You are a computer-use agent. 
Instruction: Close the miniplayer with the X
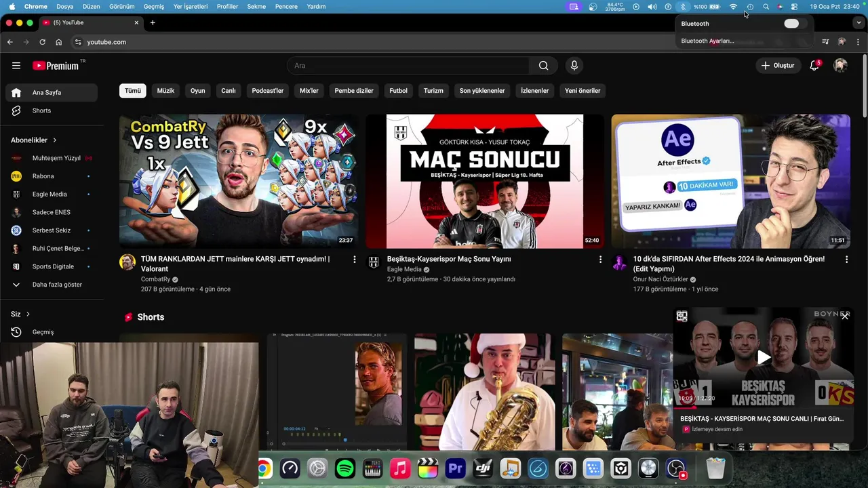pyautogui.click(x=845, y=316)
